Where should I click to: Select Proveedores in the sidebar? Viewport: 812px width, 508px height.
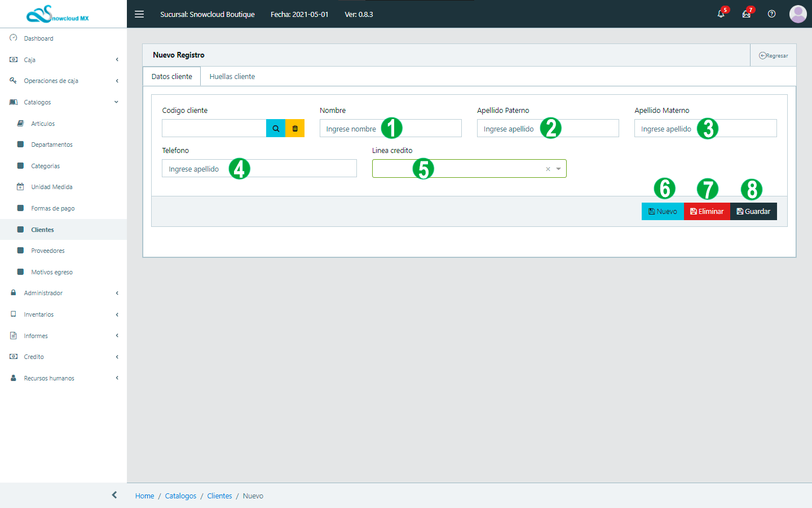pos(48,251)
